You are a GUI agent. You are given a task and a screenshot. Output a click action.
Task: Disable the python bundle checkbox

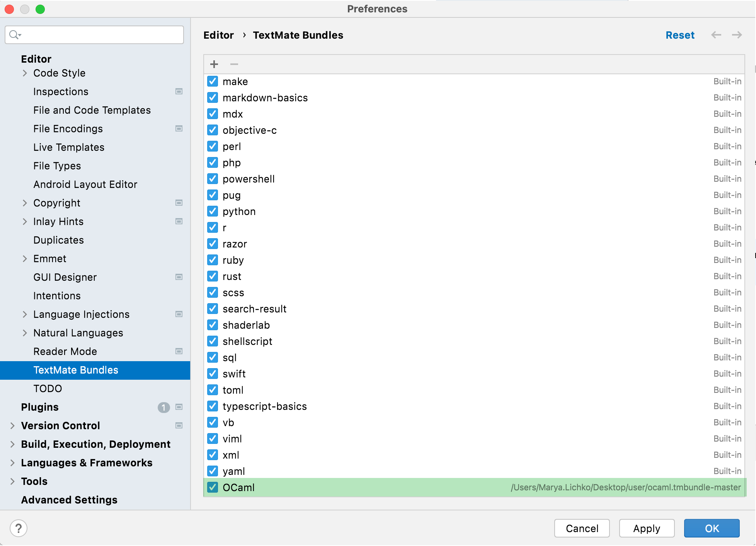pos(213,212)
